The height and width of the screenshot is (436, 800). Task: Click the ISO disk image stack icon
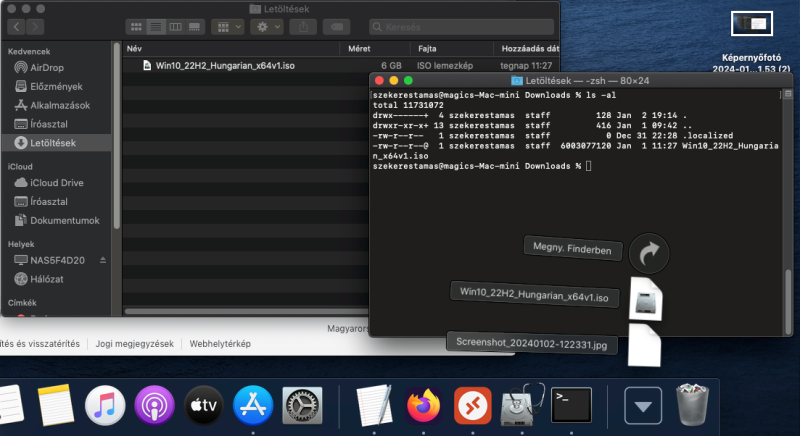click(645, 299)
